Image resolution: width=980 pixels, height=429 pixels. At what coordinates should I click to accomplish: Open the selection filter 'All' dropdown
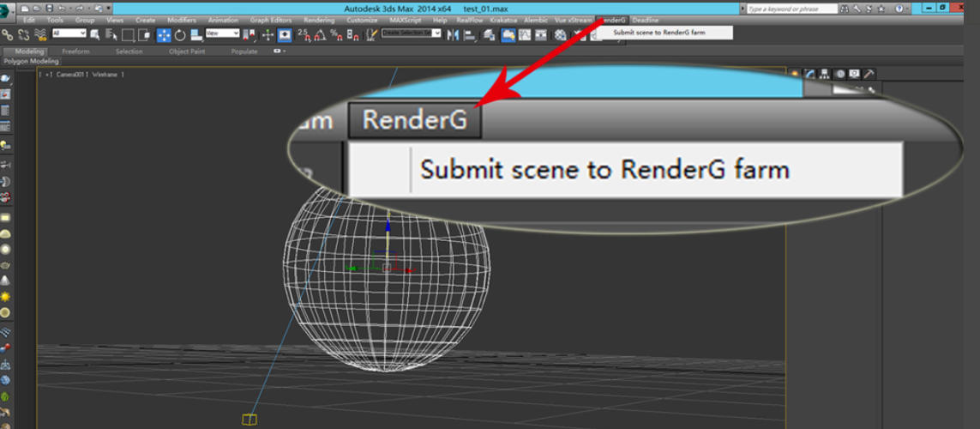pos(69,33)
